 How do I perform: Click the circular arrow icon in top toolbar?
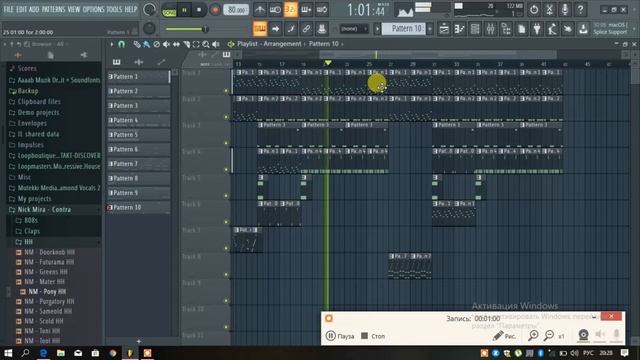534,9
